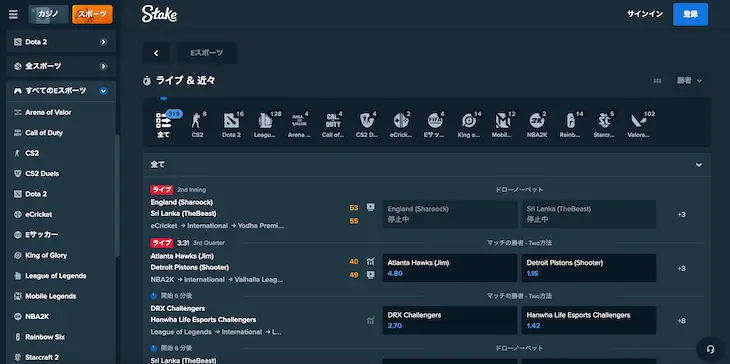Bet on Atlanta Hawks (Jim) at 4.80
730x364 pixels.
click(x=450, y=268)
